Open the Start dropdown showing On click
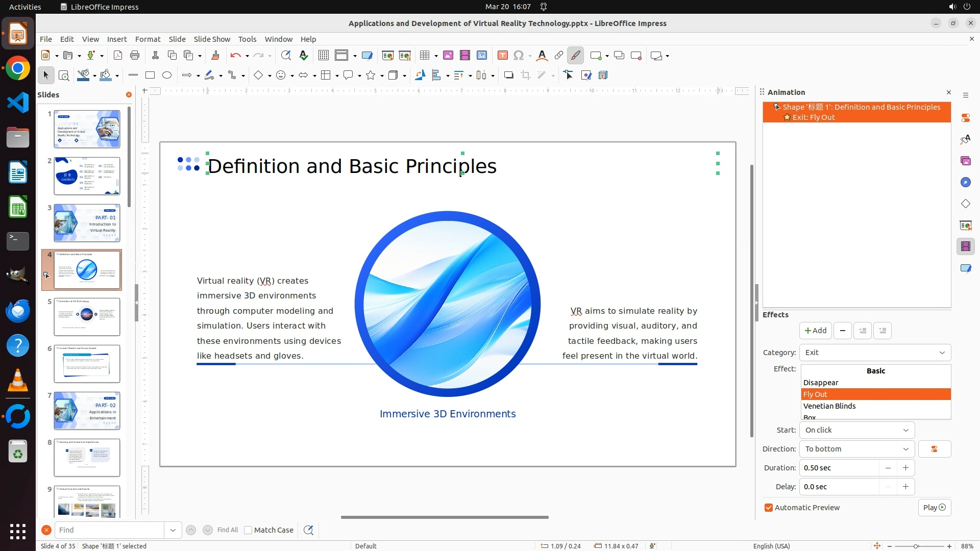The height and width of the screenshot is (551, 980). point(856,430)
